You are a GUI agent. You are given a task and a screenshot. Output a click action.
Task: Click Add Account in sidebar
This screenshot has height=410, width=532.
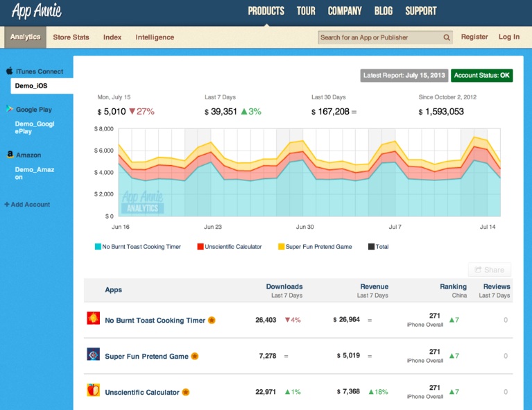tap(27, 205)
